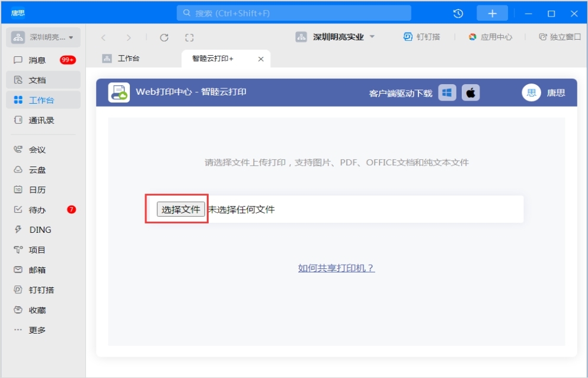Image resolution: width=588 pixels, height=378 pixels.
Task: Click the 选择文件 button
Action: tap(181, 209)
